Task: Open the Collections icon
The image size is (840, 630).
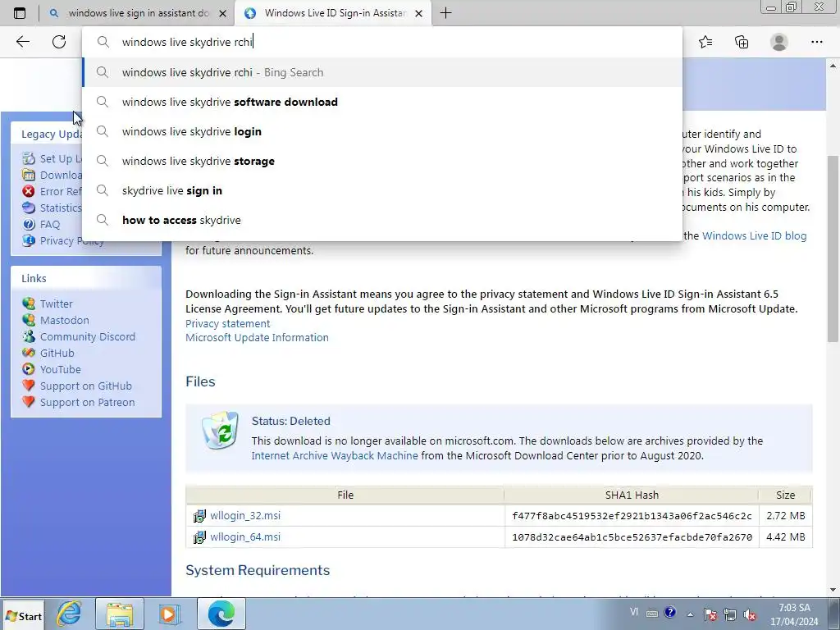Action: (742, 42)
